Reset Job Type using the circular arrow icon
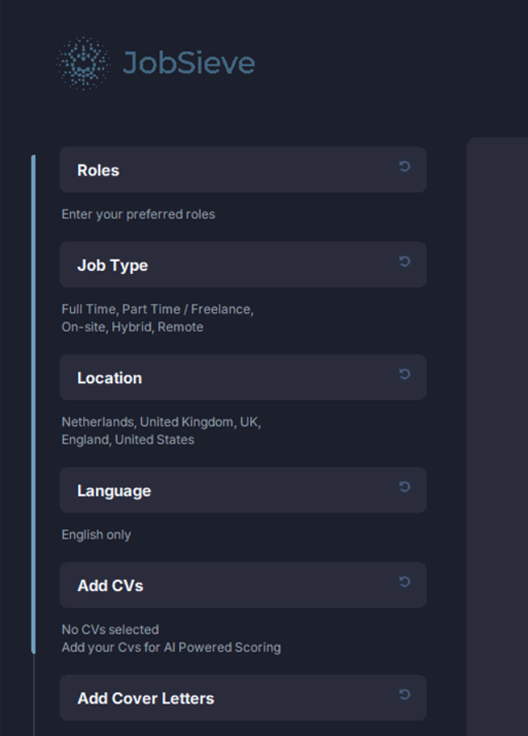Image resolution: width=528 pixels, height=736 pixels. pos(405,261)
